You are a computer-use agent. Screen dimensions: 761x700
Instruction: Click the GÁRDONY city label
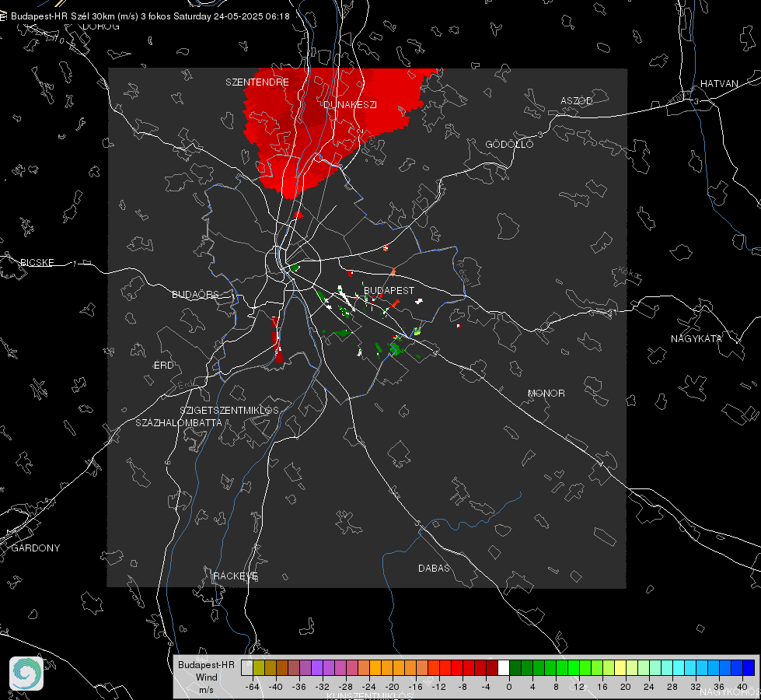pyautogui.click(x=36, y=548)
